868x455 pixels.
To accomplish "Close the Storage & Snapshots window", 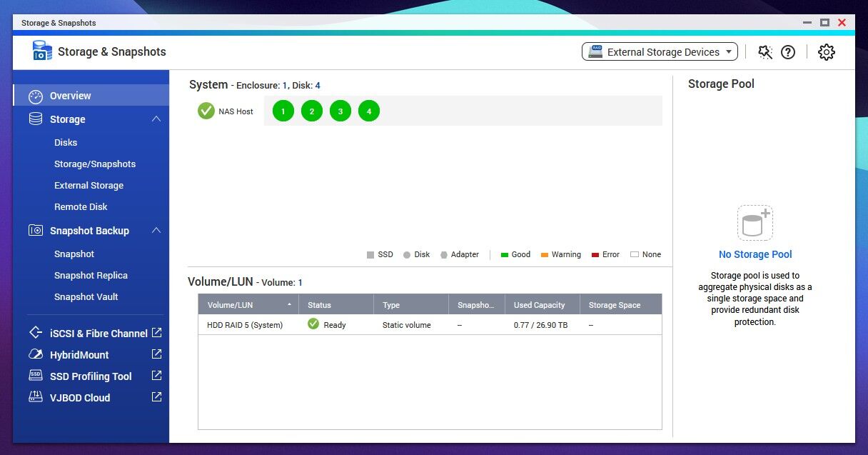I will pos(842,23).
